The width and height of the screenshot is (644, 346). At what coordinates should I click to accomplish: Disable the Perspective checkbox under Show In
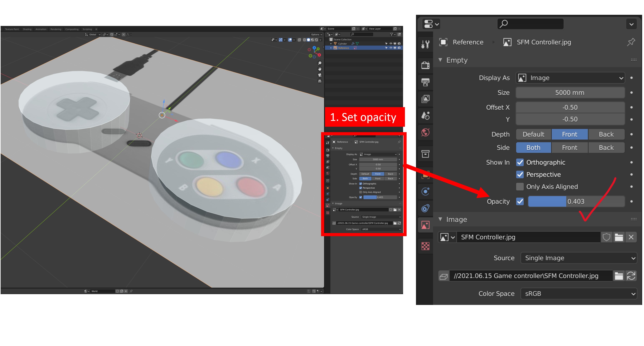tap(520, 174)
